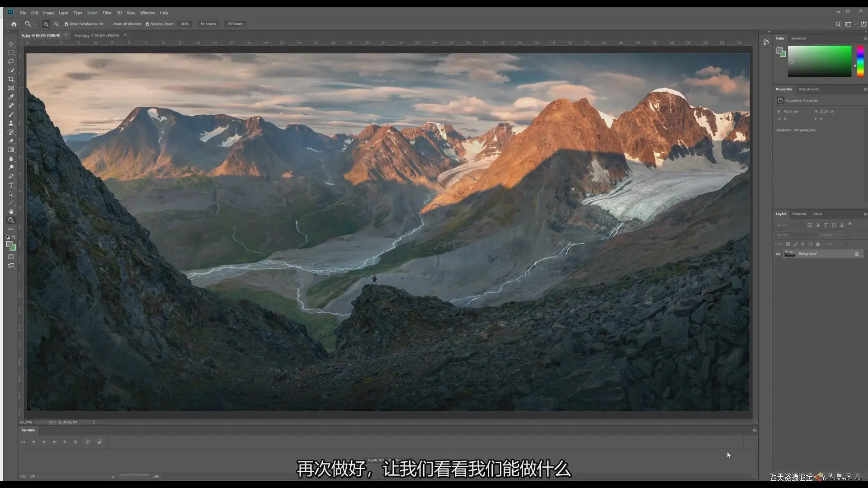Click the timeline Play button

point(44,442)
